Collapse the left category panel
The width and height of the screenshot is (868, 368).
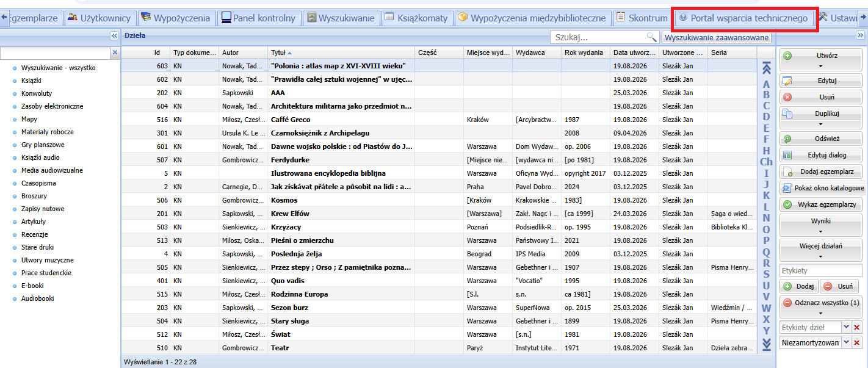point(114,36)
